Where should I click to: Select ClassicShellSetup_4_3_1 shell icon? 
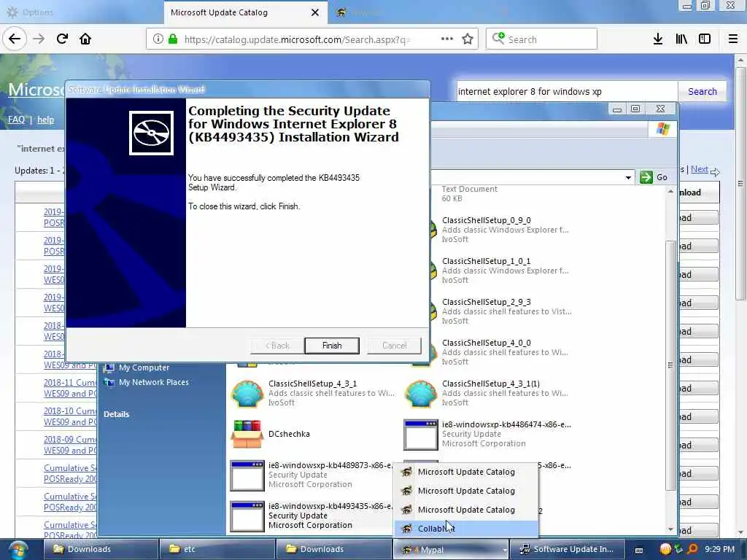[x=247, y=393]
